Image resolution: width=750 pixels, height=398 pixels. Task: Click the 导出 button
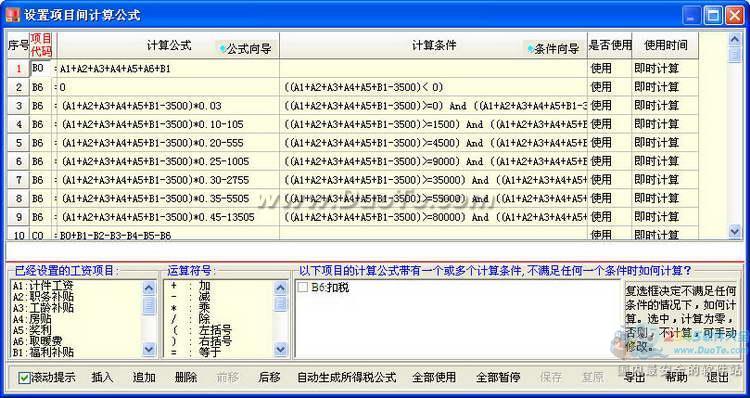point(634,377)
